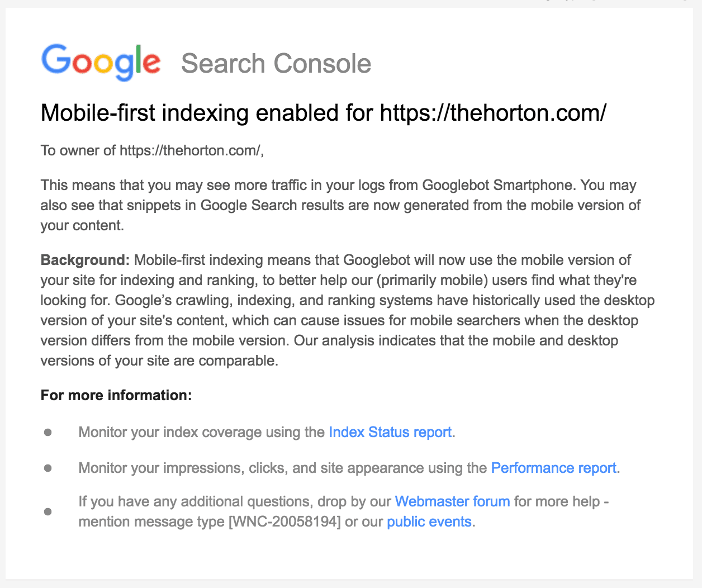The height and width of the screenshot is (588, 702).
Task: Click the thehorton.com URL in the greeting line
Action: click(190, 150)
